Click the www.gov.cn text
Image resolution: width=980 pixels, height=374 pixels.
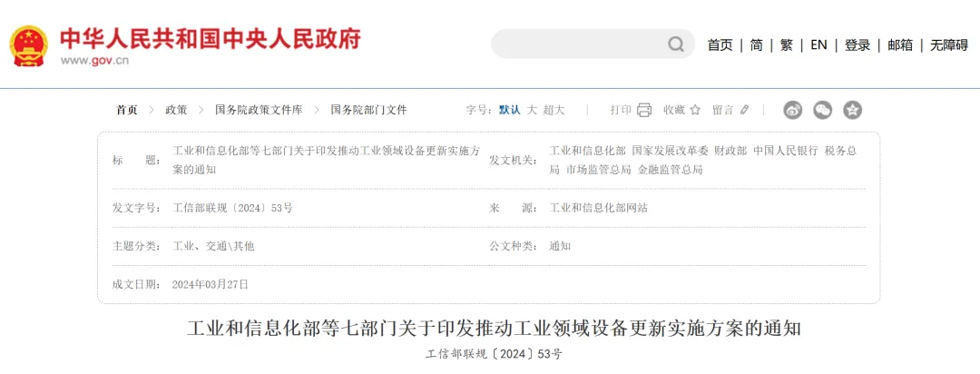[x=95, y=61]
